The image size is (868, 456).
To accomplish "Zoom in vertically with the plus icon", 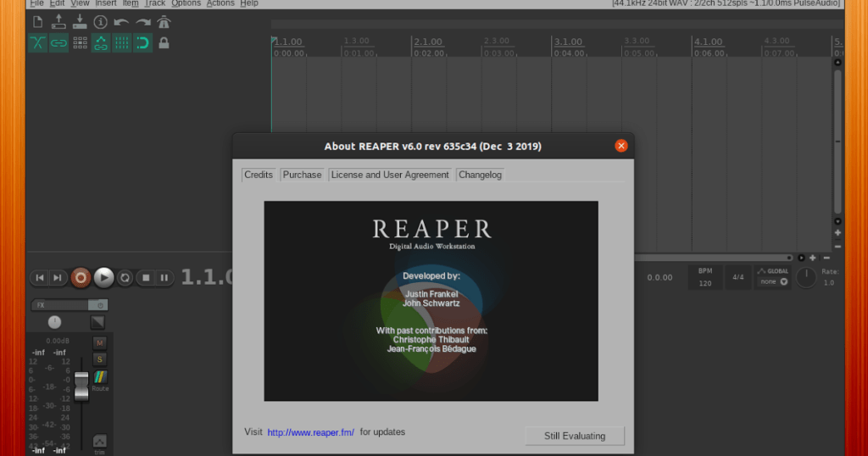I will [x=837, y=233].
